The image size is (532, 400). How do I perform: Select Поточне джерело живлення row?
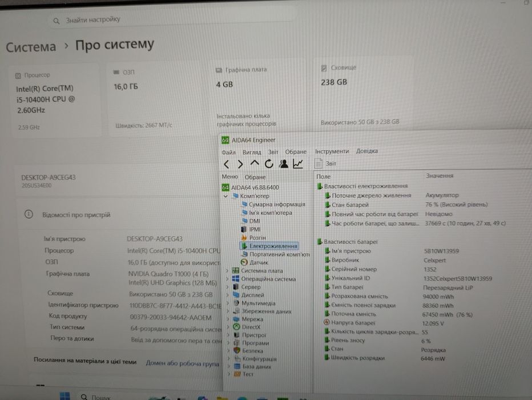pyautogui.click(x=391, y=195)
